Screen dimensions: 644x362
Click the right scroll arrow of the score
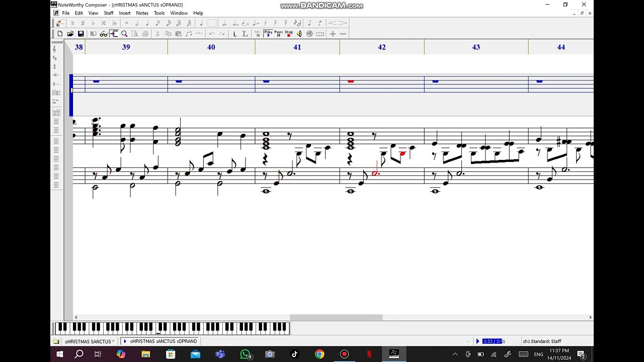[590, 317]
